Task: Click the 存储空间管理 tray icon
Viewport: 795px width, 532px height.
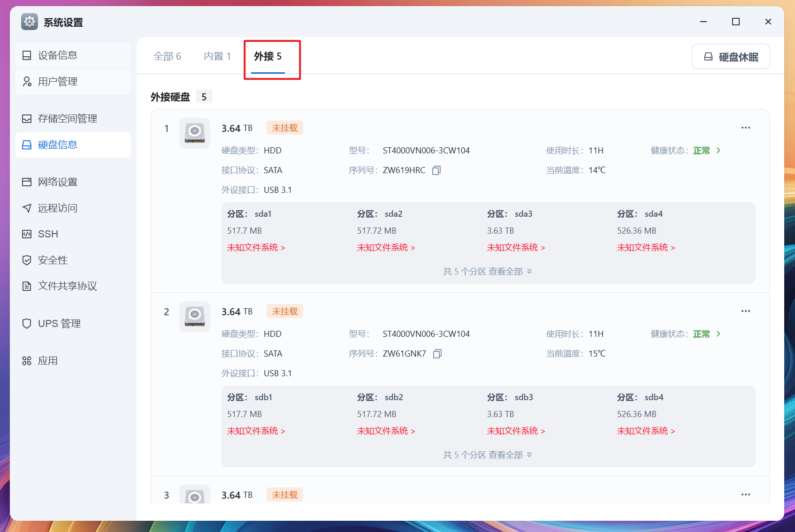Action: coord(27,119)
